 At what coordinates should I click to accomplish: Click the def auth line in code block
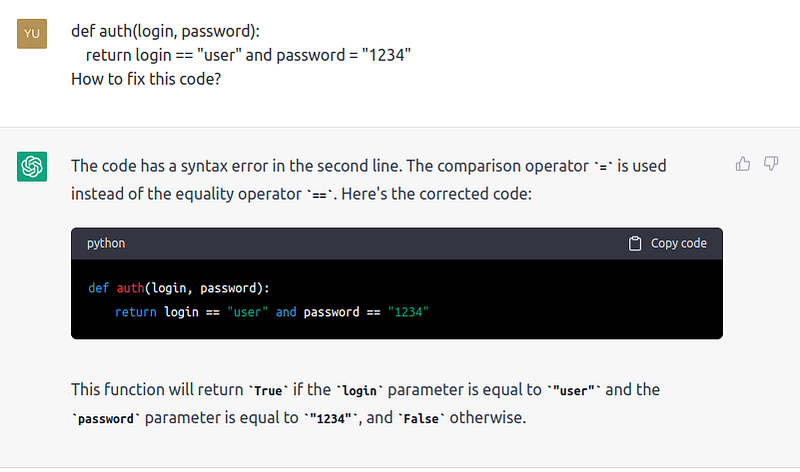click(x=179, y=288)
